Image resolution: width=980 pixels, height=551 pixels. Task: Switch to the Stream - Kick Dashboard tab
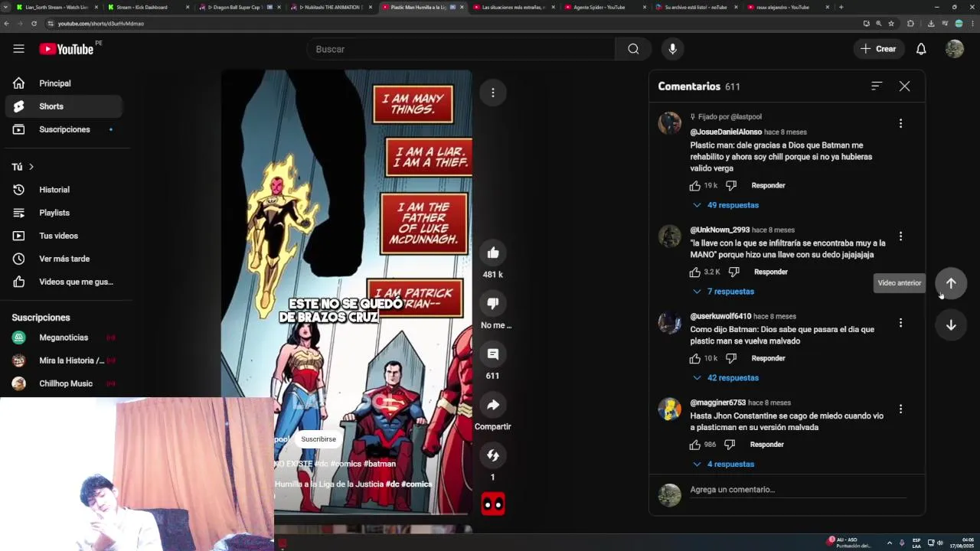point(147,7)
